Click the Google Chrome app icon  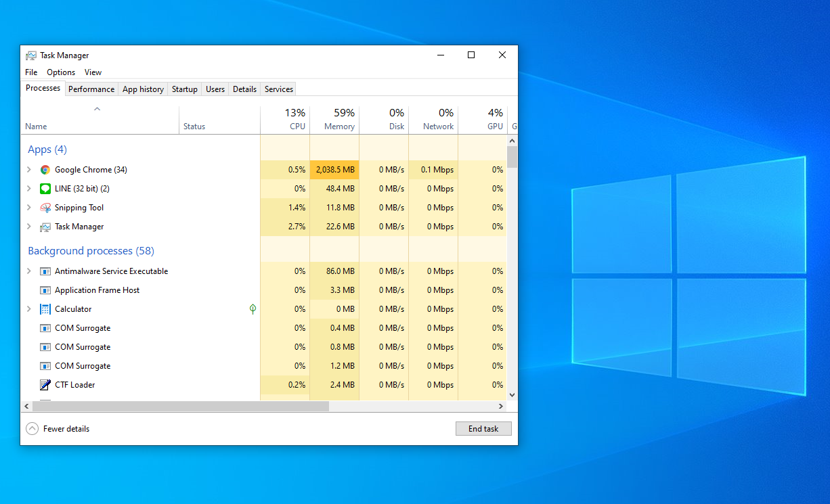45,170
